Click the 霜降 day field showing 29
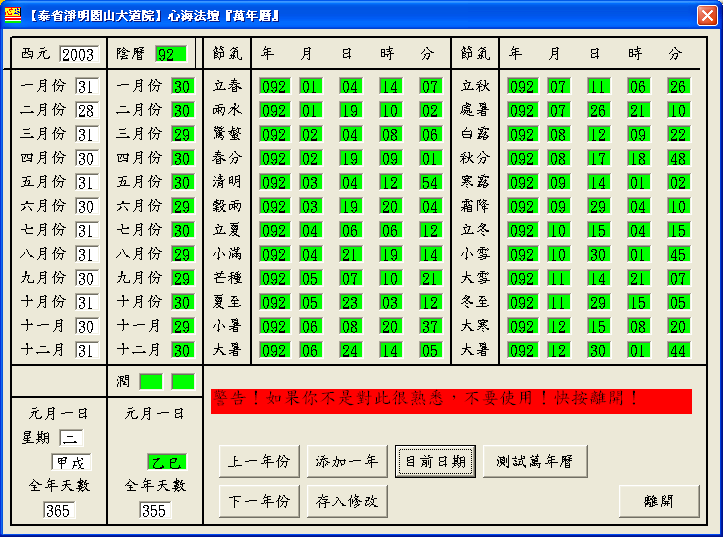723x537 pixels. [599, 206]
